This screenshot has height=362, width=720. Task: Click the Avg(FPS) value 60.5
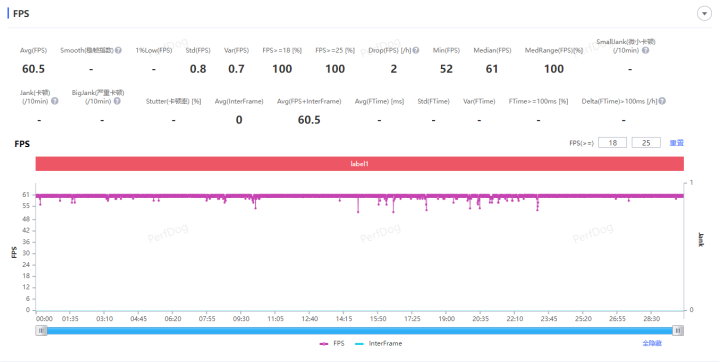click(34, 69)
